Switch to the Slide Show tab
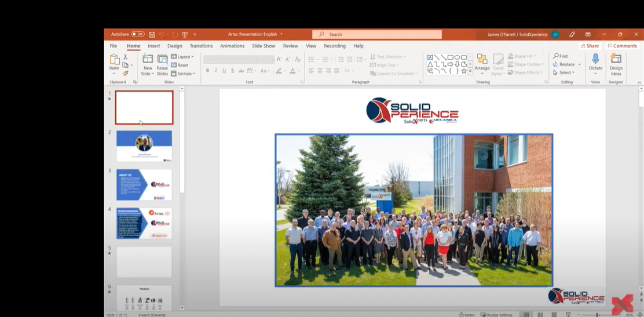This screenshot has width=644, height=317. (x=264, y=46)
